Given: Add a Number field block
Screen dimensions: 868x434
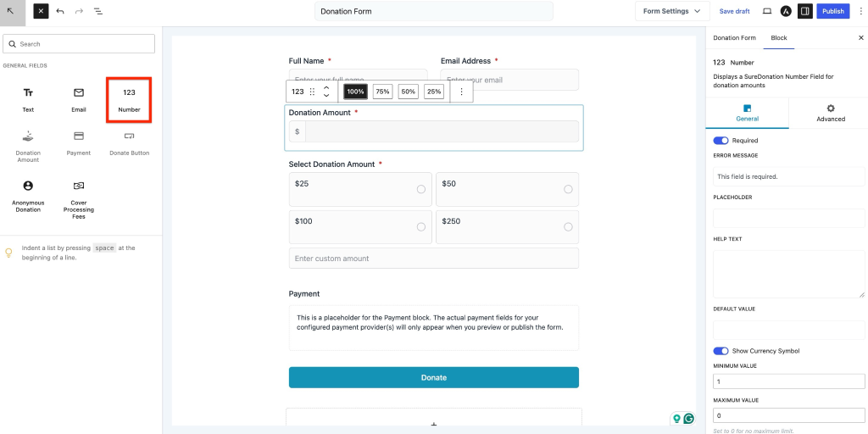Looking at the screenshot, I should 129,100.
